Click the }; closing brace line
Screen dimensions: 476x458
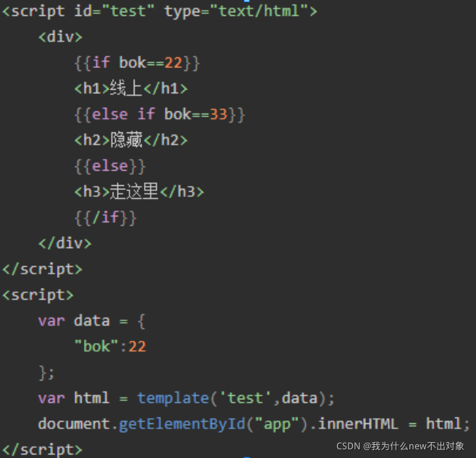pos(46,373)
